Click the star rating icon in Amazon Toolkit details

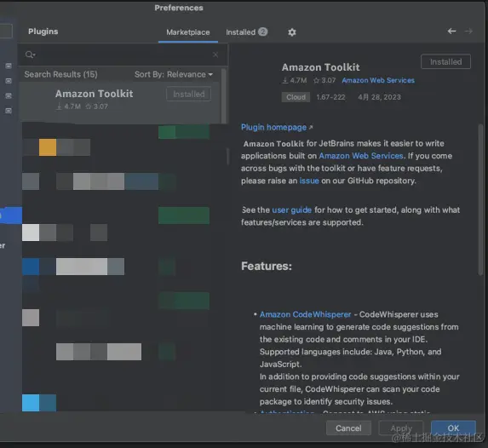(x=316, y=81)
